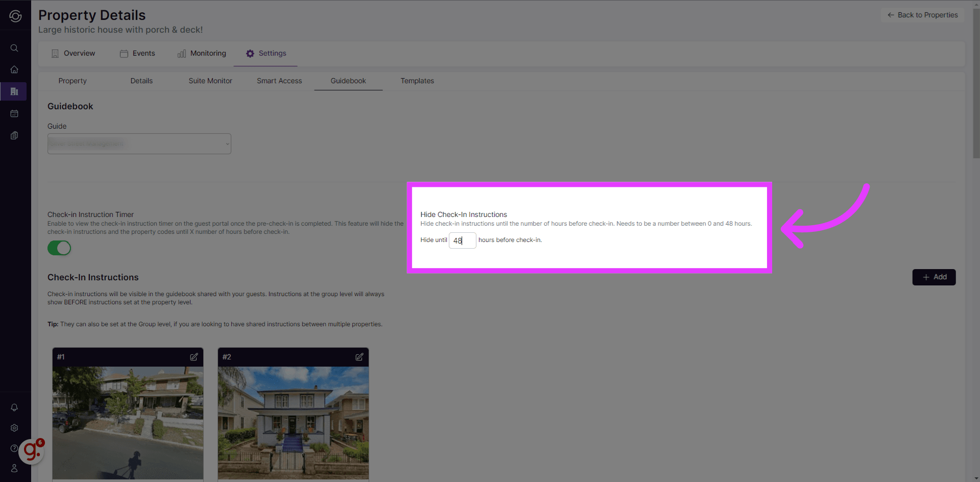This screenshot has height=482, width=980.
Task: Edit check-in instruction card #2
Action: (360, 357)
